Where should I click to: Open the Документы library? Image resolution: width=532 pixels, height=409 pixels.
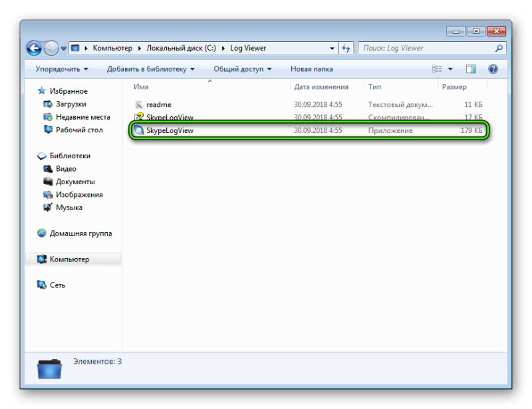point(75,182)
